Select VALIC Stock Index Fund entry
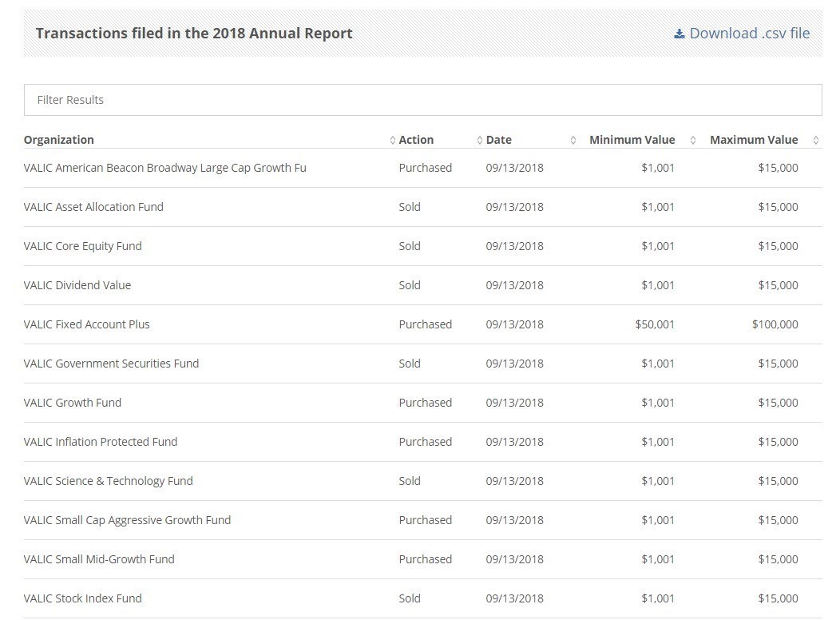The width and height of the screenshot is (840, 620). [83, 598]
